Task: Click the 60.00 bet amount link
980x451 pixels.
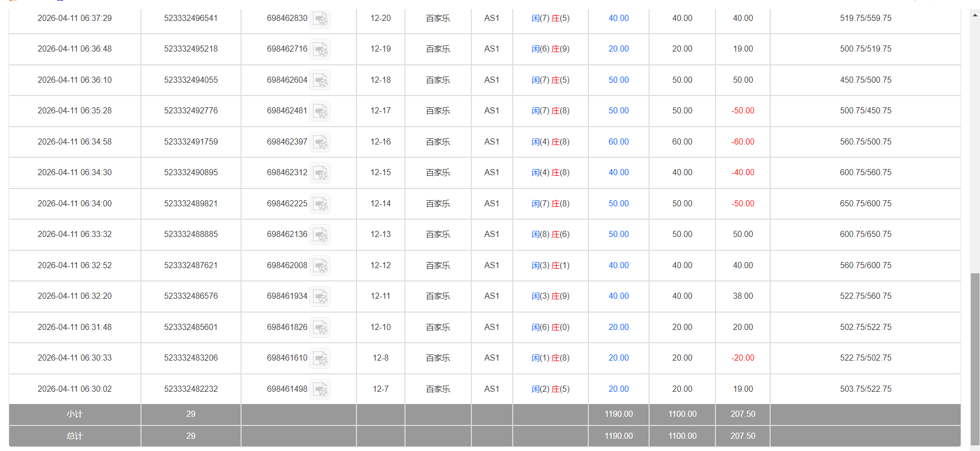Action: (x=618, y=142)
